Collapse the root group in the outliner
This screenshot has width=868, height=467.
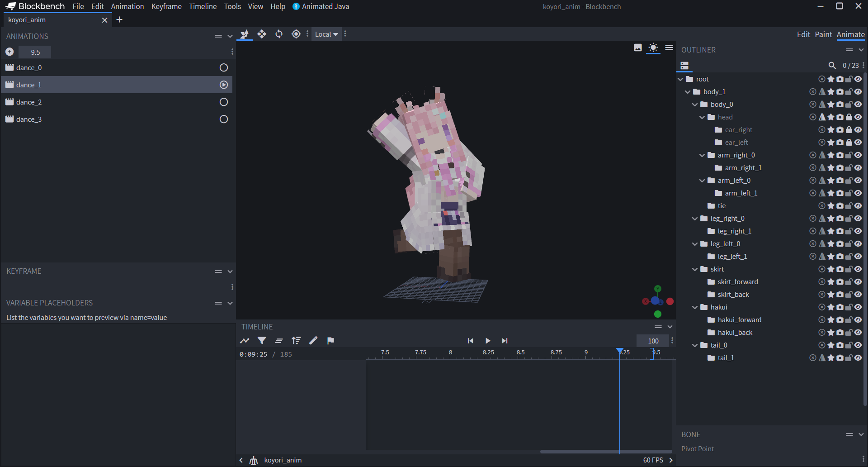pyautogui.click(x=681, y=79)
